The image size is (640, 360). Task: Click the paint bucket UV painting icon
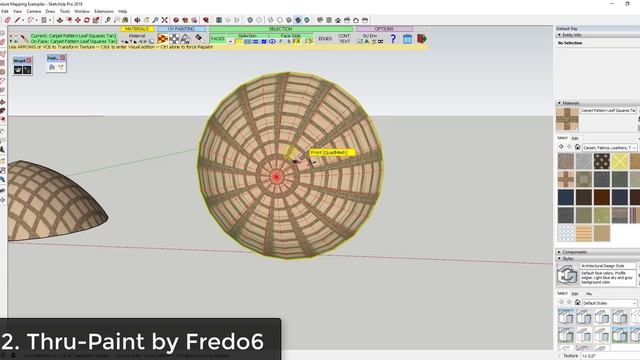[x=199, y=39]
